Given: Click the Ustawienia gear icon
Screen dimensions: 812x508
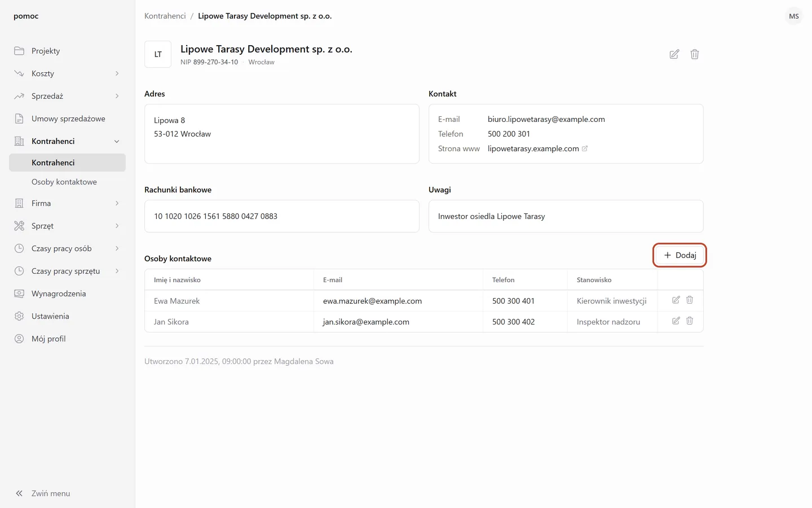Looking at the screenshot, I should [x=19, y=316].
